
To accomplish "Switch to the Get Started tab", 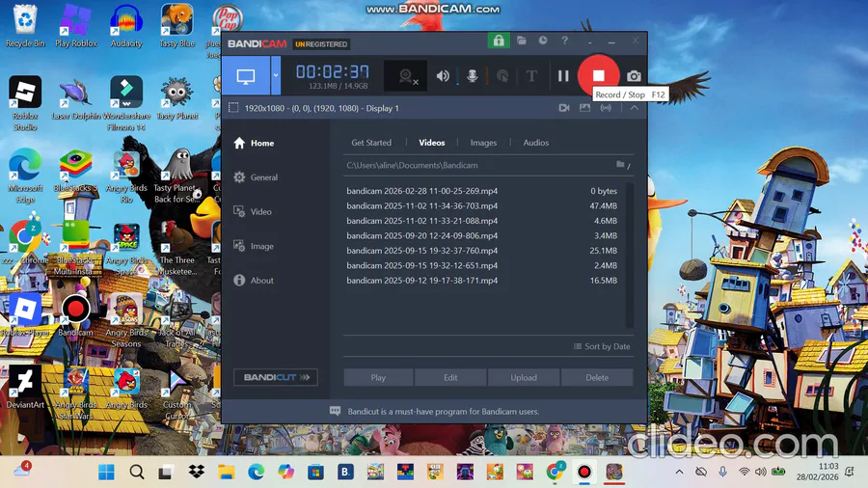I will click(371, 143).
